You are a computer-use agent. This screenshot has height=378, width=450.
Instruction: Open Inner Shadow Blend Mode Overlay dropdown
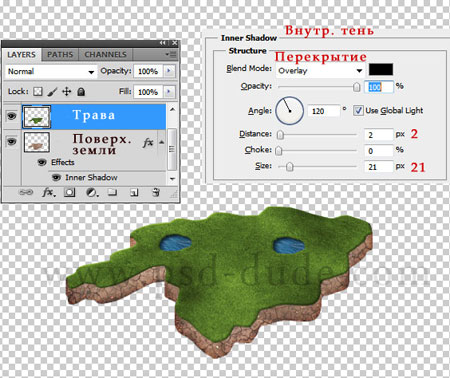[x=320, y=71]
